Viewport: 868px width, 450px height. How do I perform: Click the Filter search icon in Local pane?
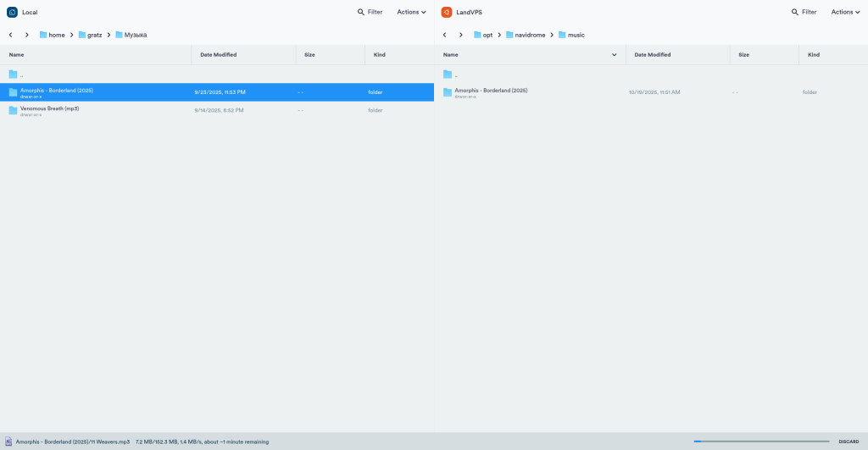pos(361,12)
